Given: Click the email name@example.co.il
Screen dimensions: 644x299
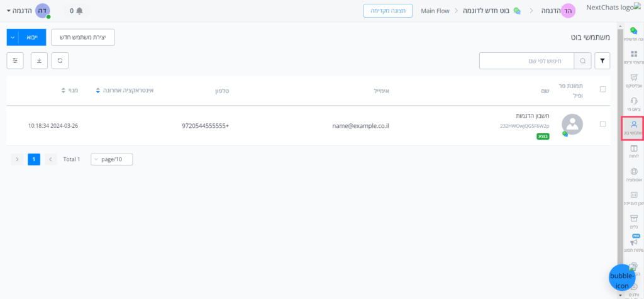Looking at the screenshot, I should (x=360, y=127).
